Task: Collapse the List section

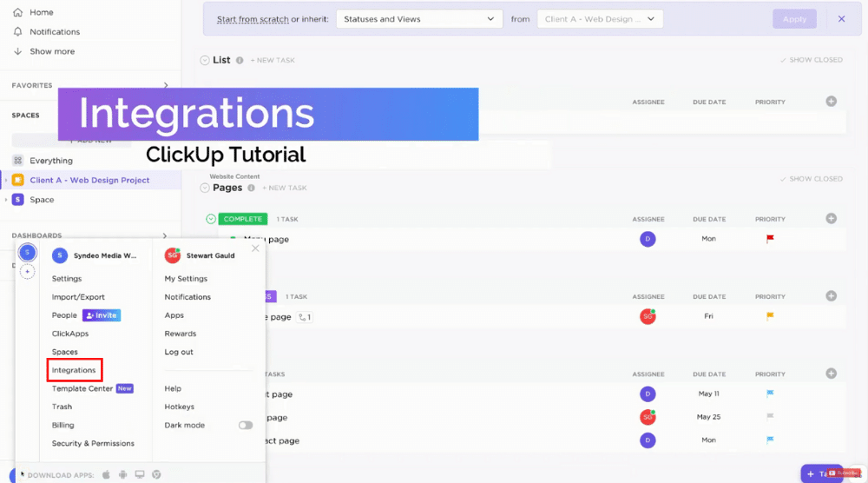Action: [205, 60]
